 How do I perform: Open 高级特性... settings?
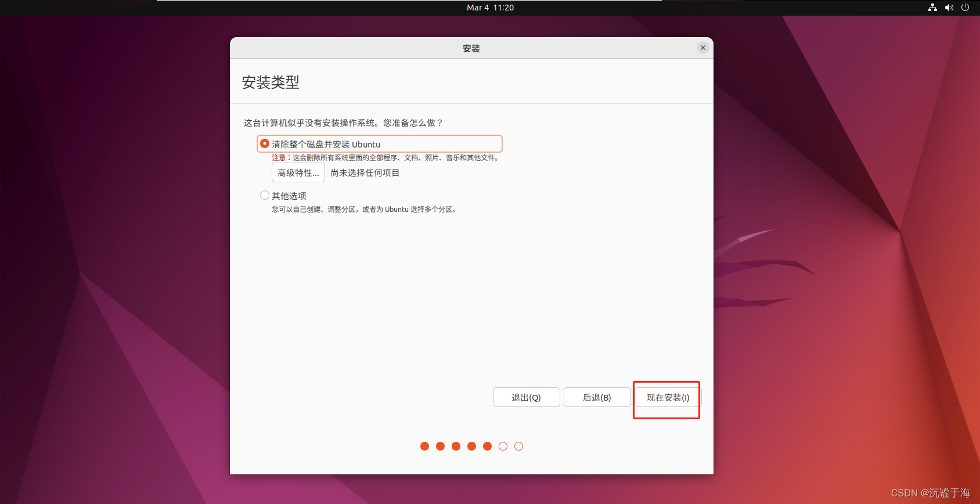298,173
